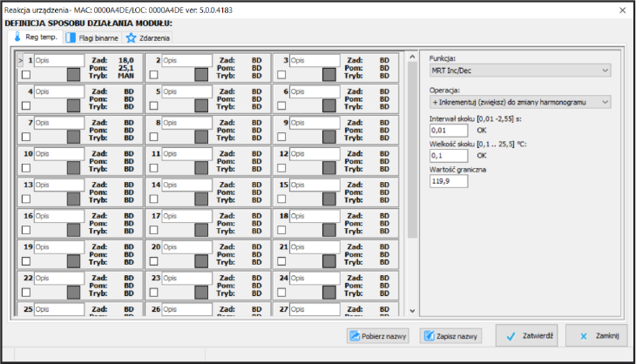Tick the checkbox of regulator 12

(281, 168)
